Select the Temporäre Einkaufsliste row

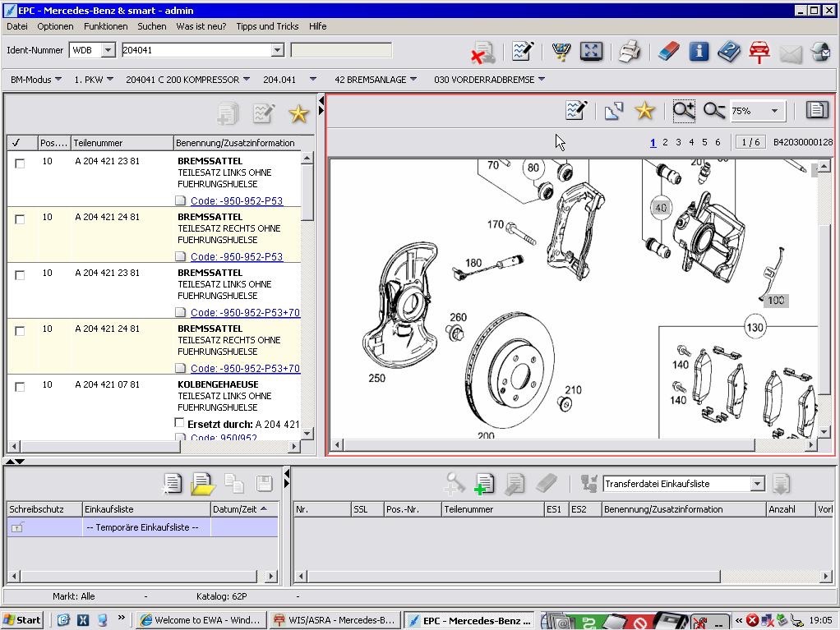(142, 528)
